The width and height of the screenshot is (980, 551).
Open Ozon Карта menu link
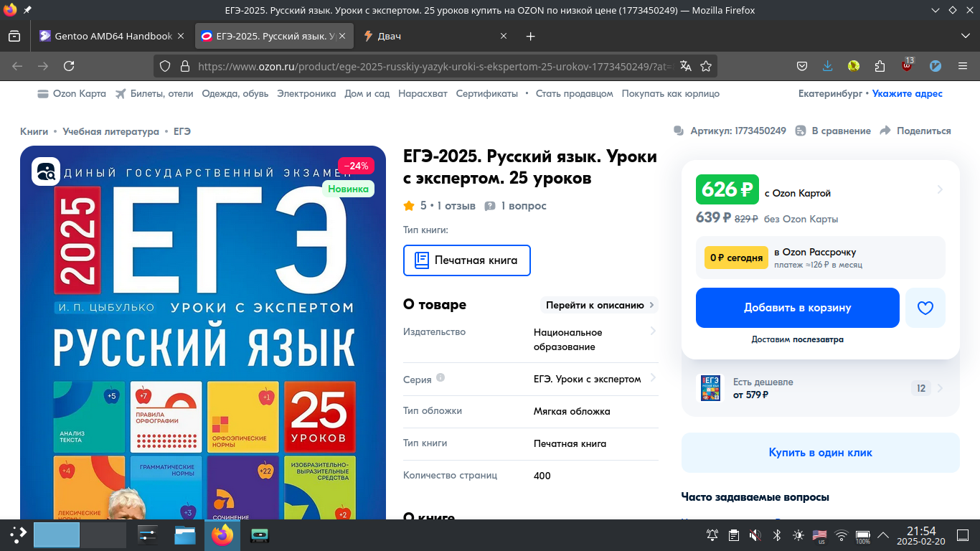click(x=71, y=93)
